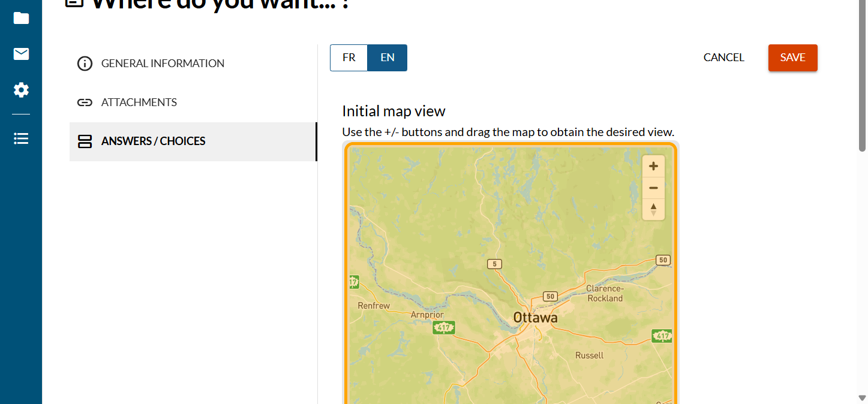This screenshot has width=868, height=404.
Task: Switch language to FR
Action: click(349, 58)
